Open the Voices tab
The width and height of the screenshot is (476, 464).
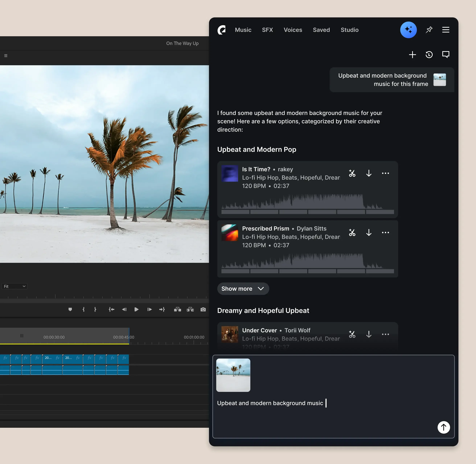293,30
